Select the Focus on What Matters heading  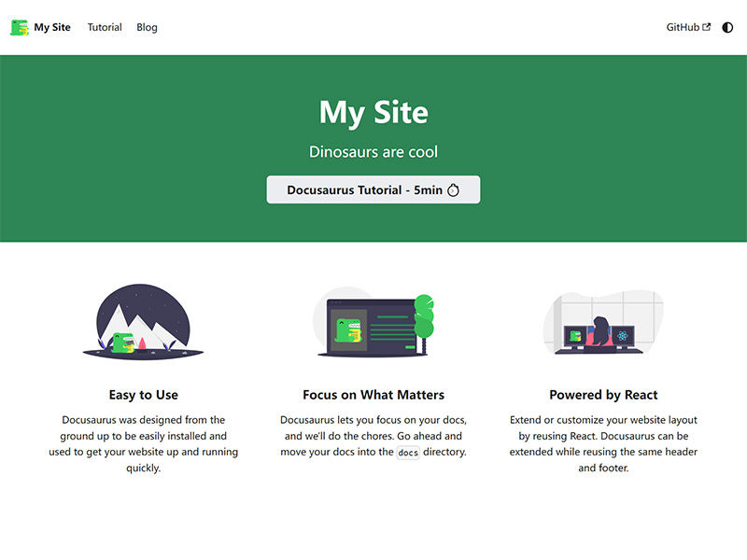373,395
